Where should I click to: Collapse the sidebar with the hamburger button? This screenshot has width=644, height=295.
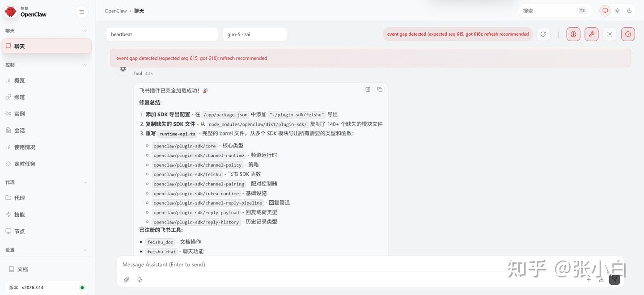pos(81,12)
